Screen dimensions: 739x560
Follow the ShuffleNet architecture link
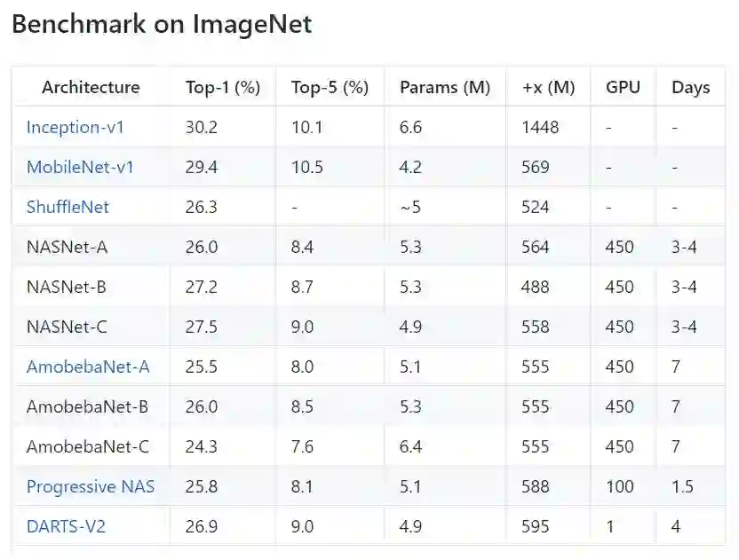[68, 207]
